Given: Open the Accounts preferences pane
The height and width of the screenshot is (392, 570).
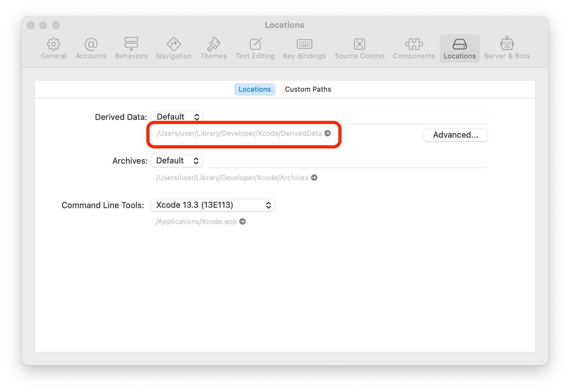Looking at the screenshot, I should click(91, 48).
